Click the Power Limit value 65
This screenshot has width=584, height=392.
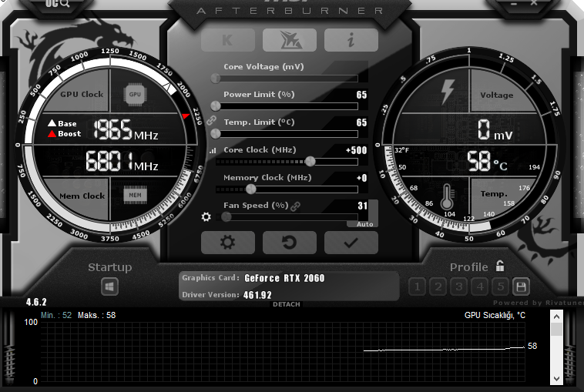(361, 95)
